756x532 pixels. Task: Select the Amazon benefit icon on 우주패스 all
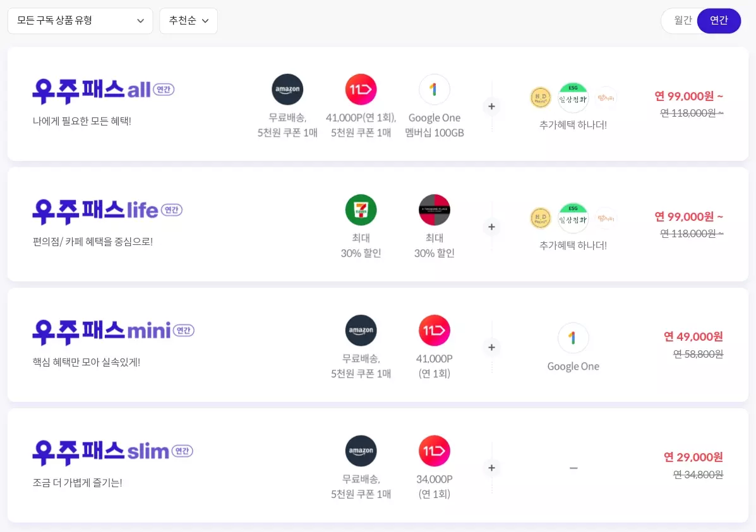(287, 89)
